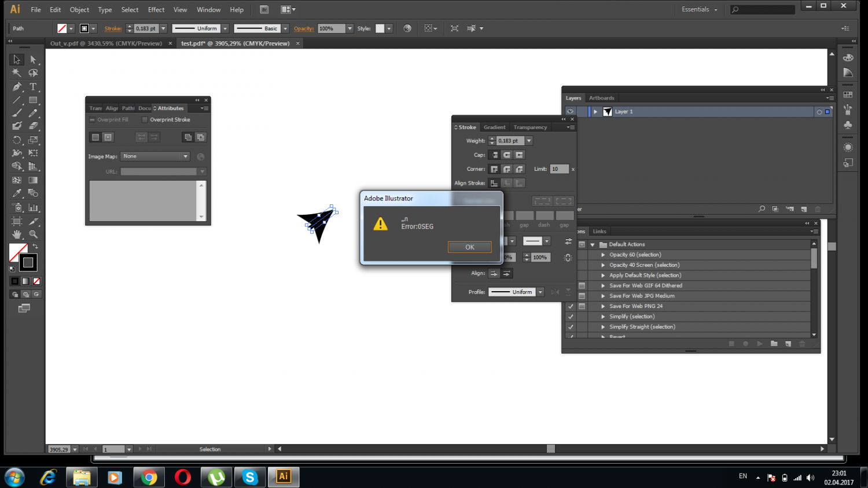The width and height of the screenshot is (868, 488).
Task: Select the Eraser tool
Action: 33,126
